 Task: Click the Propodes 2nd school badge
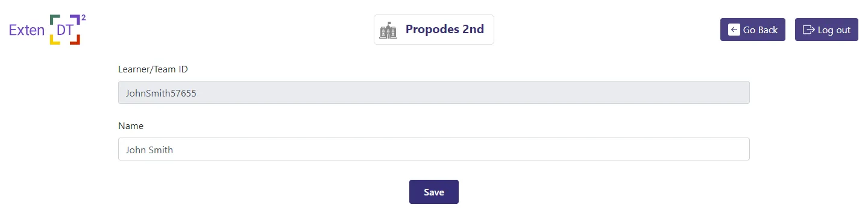coord(434,30)
